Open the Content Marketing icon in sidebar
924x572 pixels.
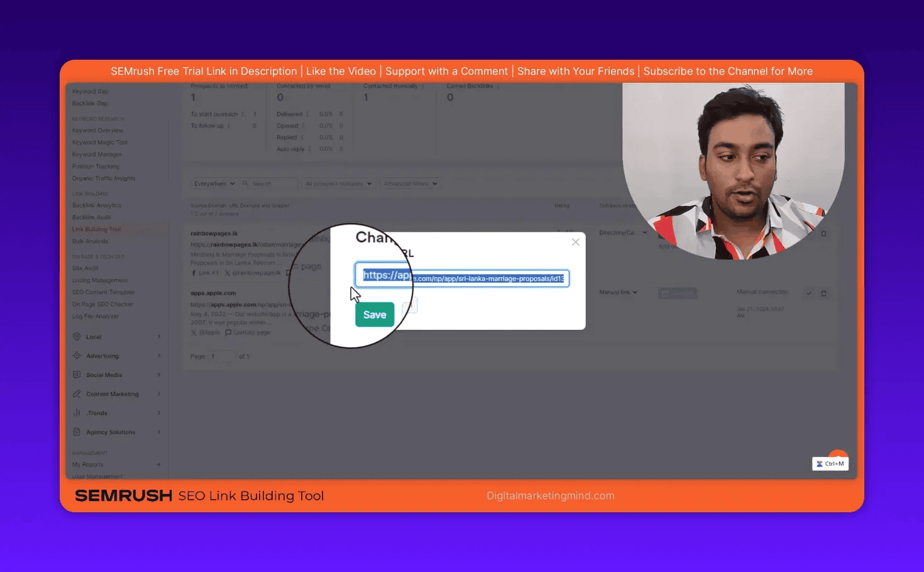(x=77, y=393)
